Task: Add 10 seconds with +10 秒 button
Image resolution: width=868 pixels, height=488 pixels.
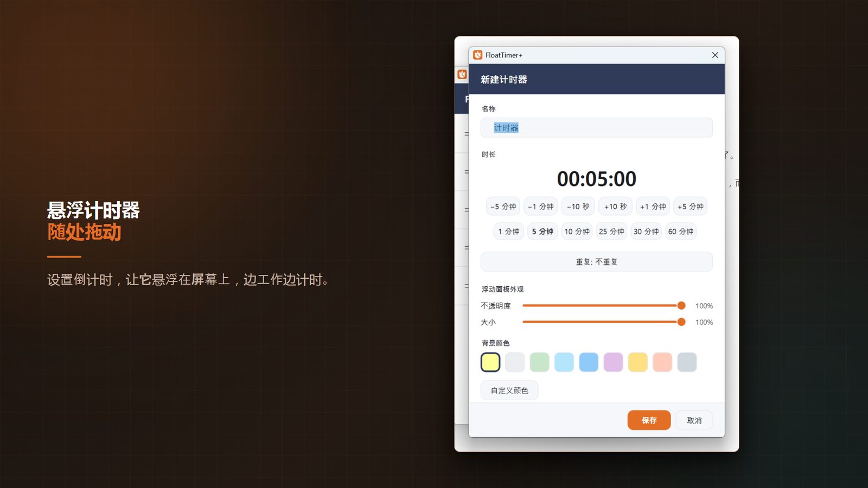Action: coord(615,207)
